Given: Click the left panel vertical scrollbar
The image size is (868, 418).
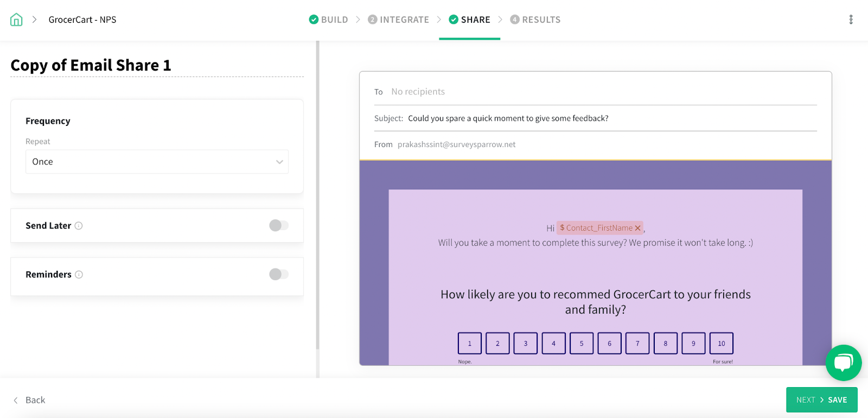Looking at the screenshot, I should tap(318, 195).
